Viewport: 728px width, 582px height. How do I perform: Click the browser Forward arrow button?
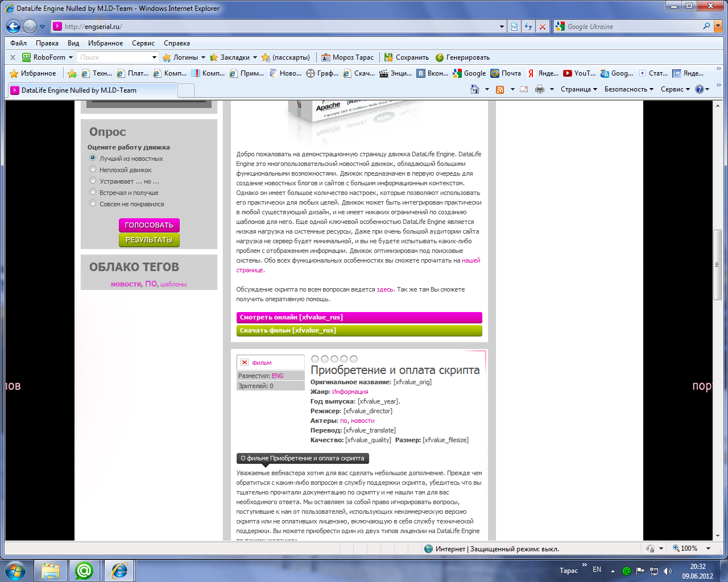tap(30, 26)
